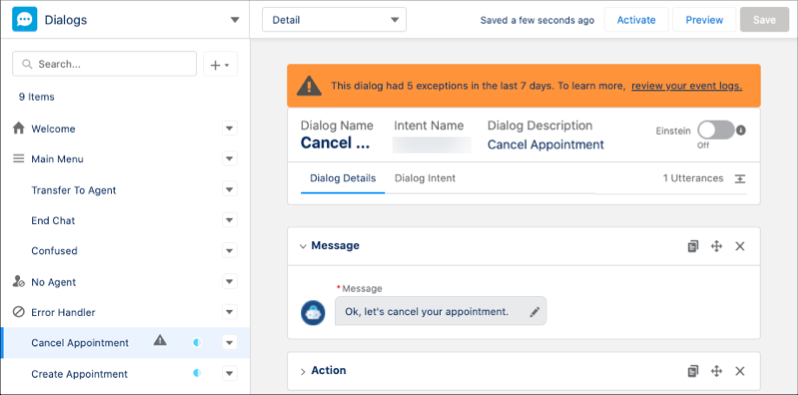Open the End Chat row dropdown
This screenshot has width=798, height=395.
click(230, 220)
